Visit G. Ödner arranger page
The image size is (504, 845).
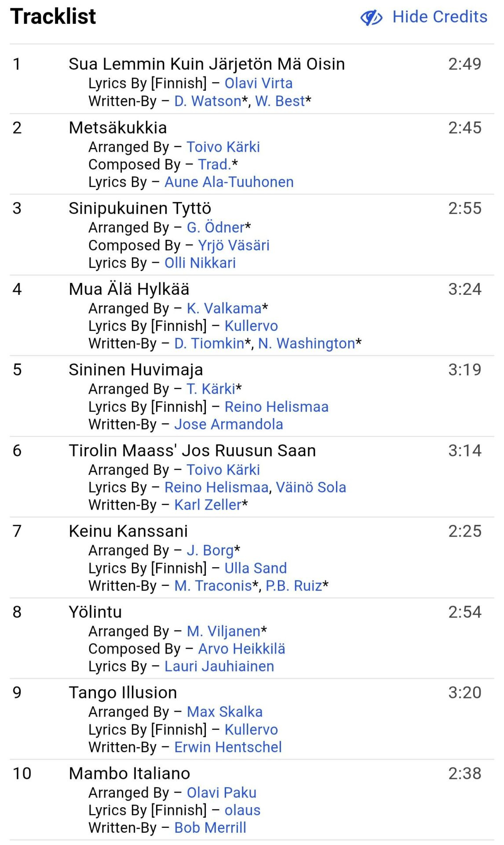(x=215, y=228)
